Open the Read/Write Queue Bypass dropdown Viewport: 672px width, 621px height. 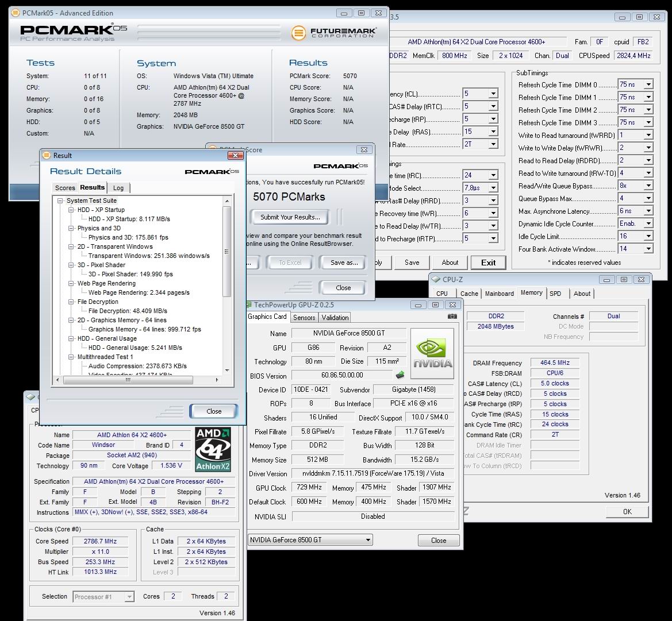tap(648, 186)
